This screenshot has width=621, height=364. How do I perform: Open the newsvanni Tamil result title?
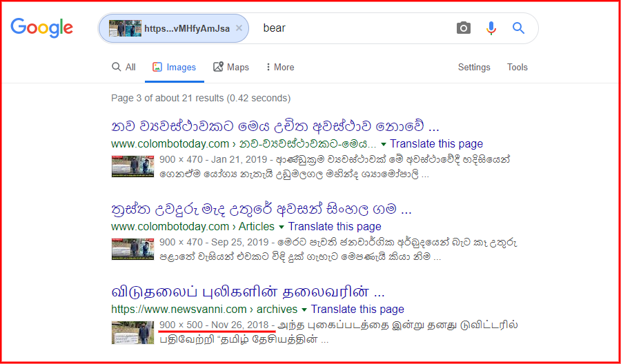(x=248, y=292)
